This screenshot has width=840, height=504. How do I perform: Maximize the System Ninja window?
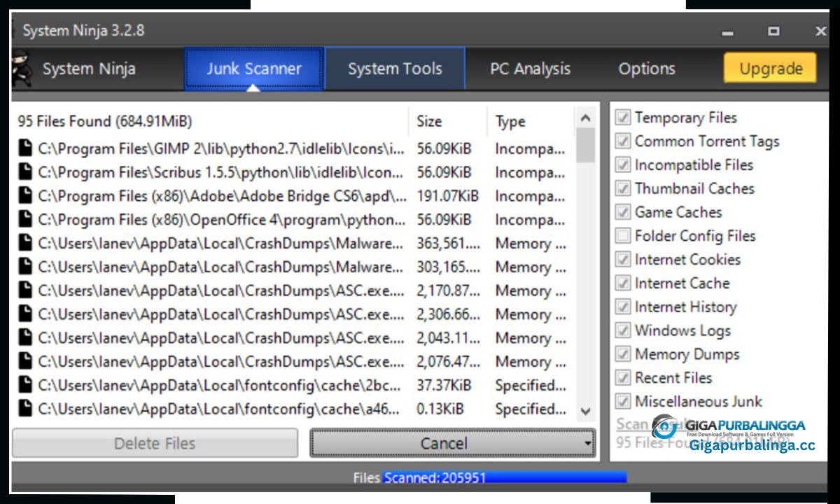pos(773,31)
